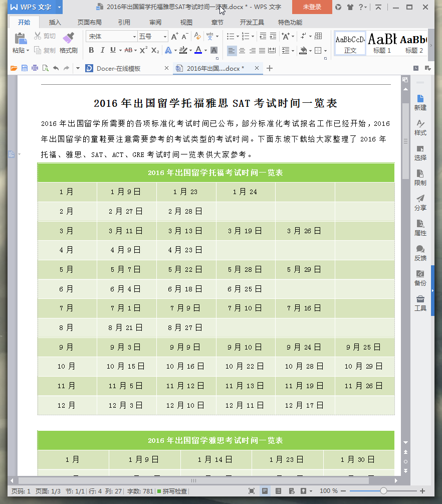This screenshot has width=442, height=504.
Task: Decrease indent icon
Action: [x=263, y=36]
